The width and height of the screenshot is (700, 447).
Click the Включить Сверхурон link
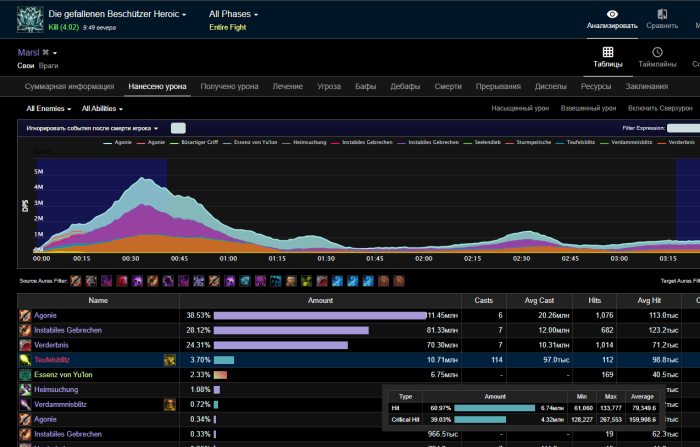pos(658,108)
